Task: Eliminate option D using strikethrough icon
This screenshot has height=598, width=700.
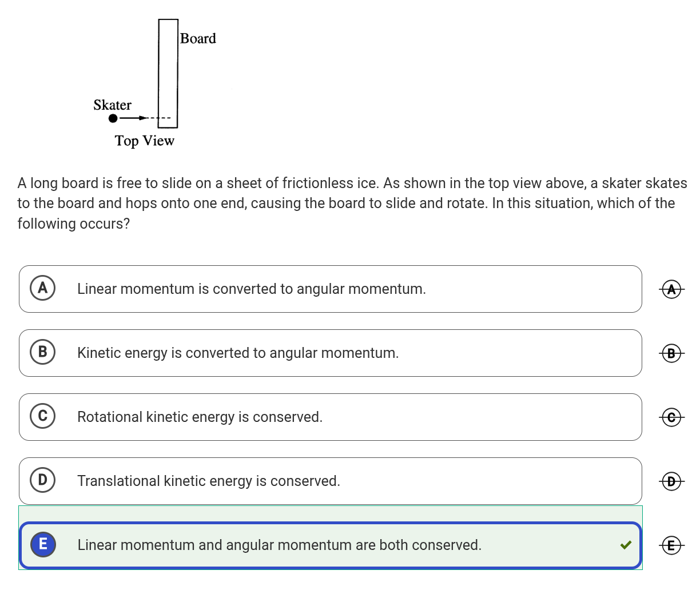Action: (671, 481)
